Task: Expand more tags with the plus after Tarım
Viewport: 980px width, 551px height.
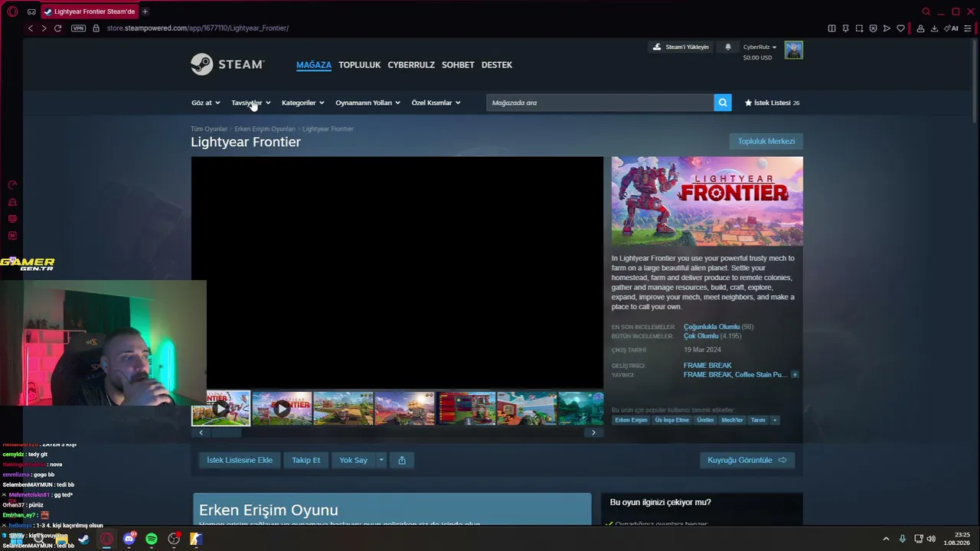Action: pyautogui.click(x=775, y=420)
